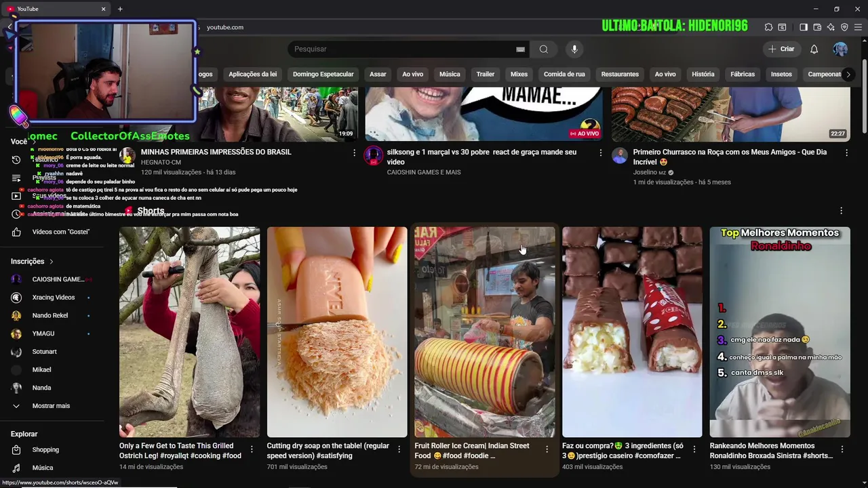The image size is (868, 488).
Task: Open options for Fruit Roller Ice Cream short
Action: tap(547, 449)
